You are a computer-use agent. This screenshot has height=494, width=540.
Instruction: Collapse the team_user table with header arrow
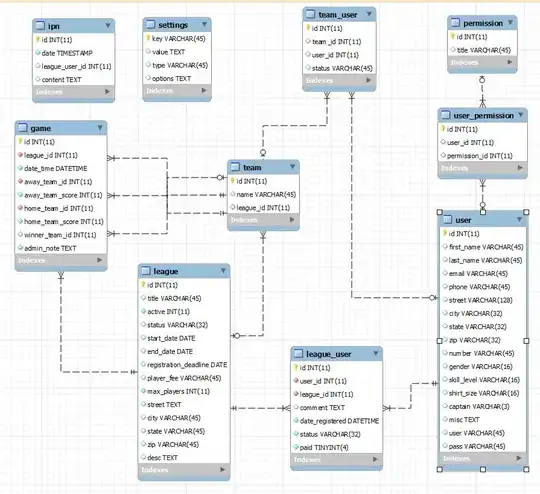click(369, 14)
